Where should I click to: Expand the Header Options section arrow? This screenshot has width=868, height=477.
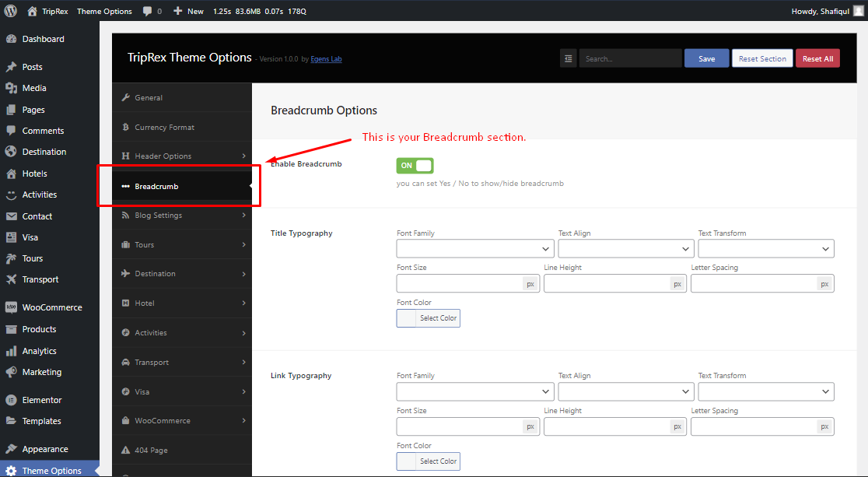(243, 156)
